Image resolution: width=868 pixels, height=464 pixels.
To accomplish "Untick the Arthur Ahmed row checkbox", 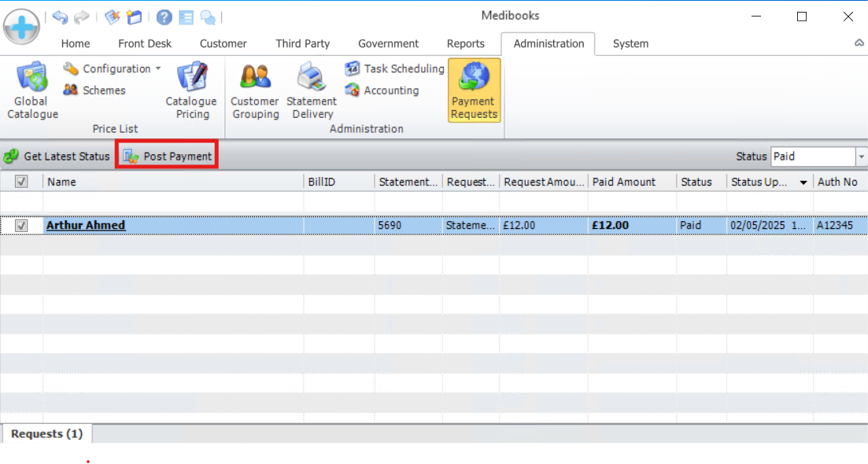I will [21, 226].
